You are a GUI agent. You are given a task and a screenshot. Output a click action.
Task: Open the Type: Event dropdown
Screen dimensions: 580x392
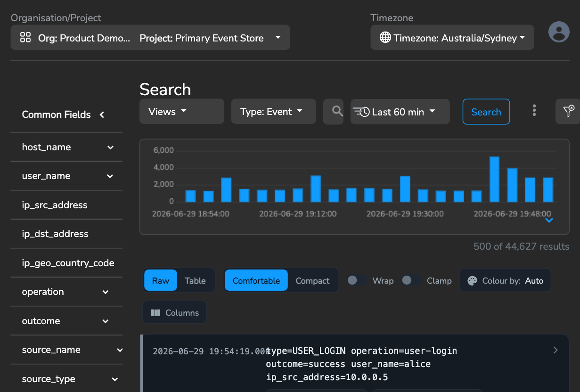pos(273,111)
